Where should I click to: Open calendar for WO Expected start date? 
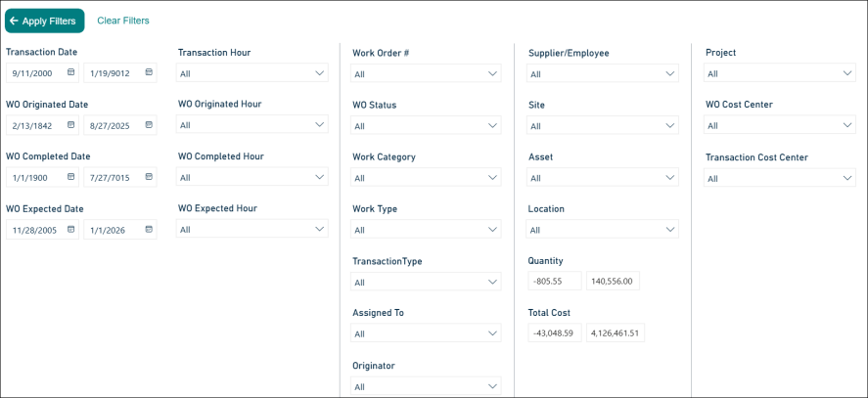click(x=70, y=229)
